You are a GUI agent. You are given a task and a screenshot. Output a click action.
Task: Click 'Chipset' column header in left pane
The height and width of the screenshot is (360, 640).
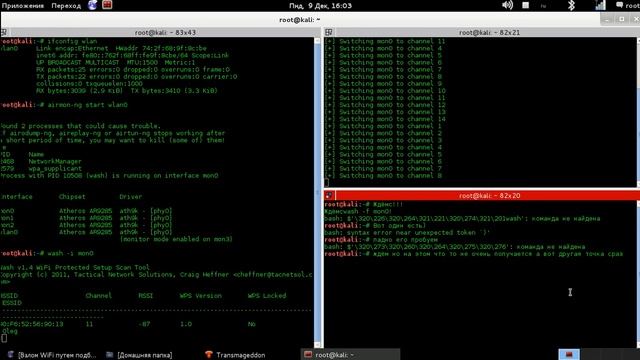click(72, 197)
